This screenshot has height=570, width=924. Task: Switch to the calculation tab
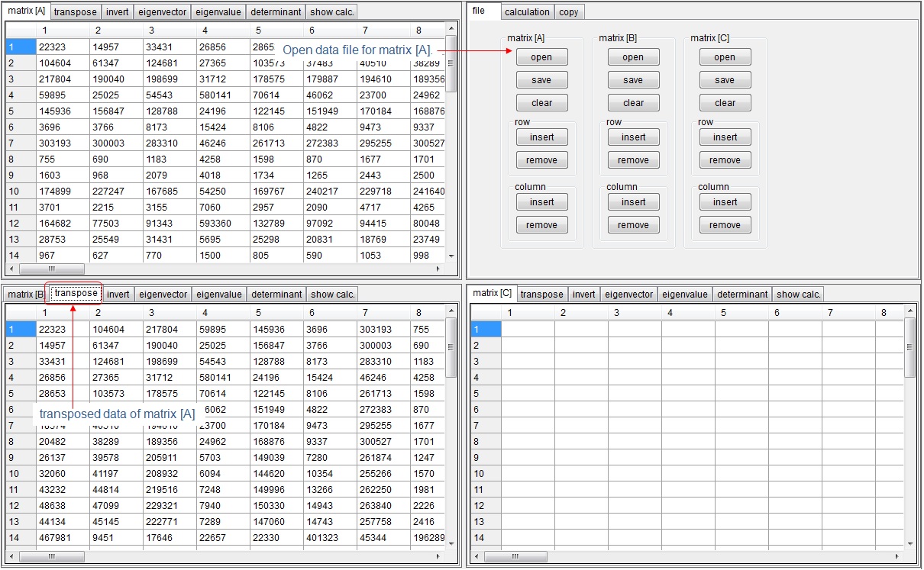(x=527, y=12)
